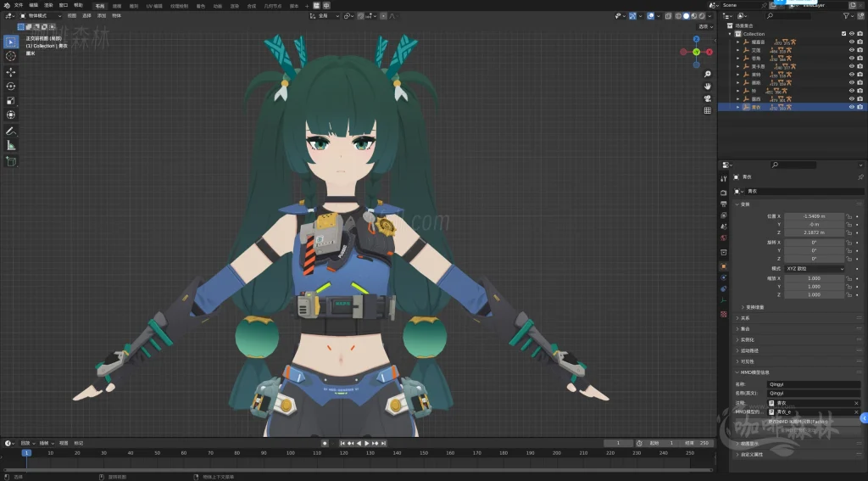Open the Object Data properties tab
The image size is (868, 481).
click(724, 299)
